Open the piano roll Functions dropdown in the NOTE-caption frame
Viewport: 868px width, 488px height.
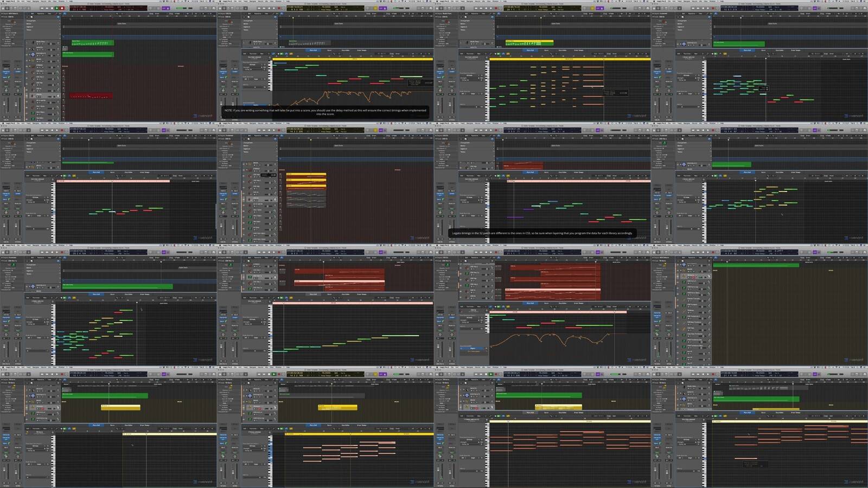253,54
